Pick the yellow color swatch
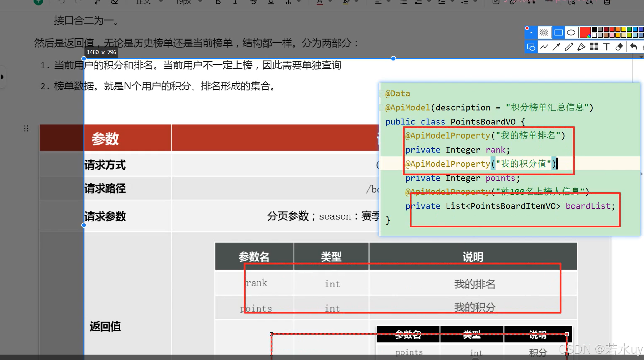The height and width of the screenshot is (360, 644). click(623, 30)
